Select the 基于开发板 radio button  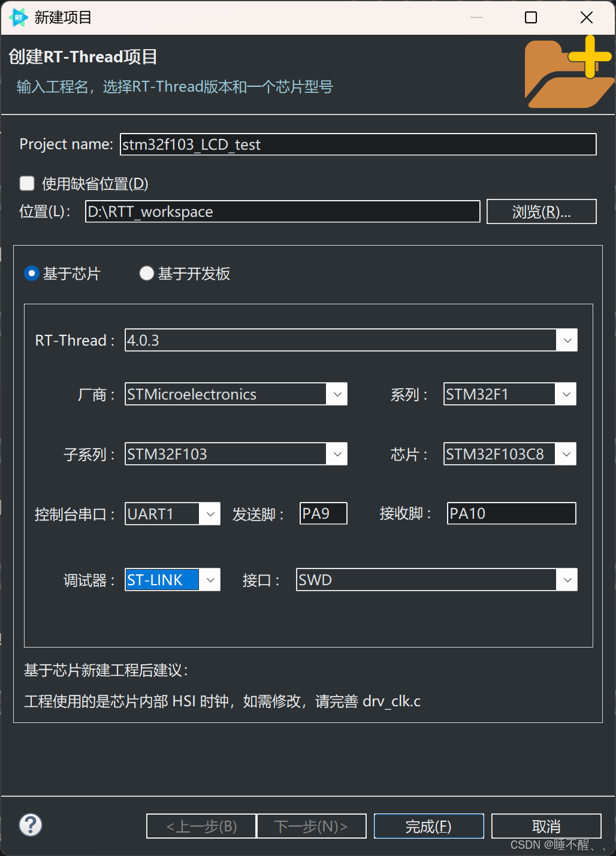click(147, 274)
